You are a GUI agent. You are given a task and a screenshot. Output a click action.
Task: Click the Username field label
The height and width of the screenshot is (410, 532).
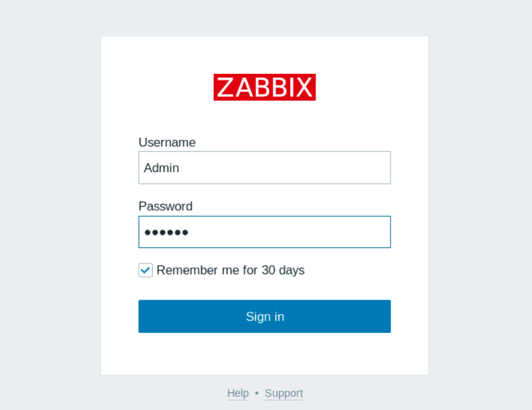click(167, 143)
